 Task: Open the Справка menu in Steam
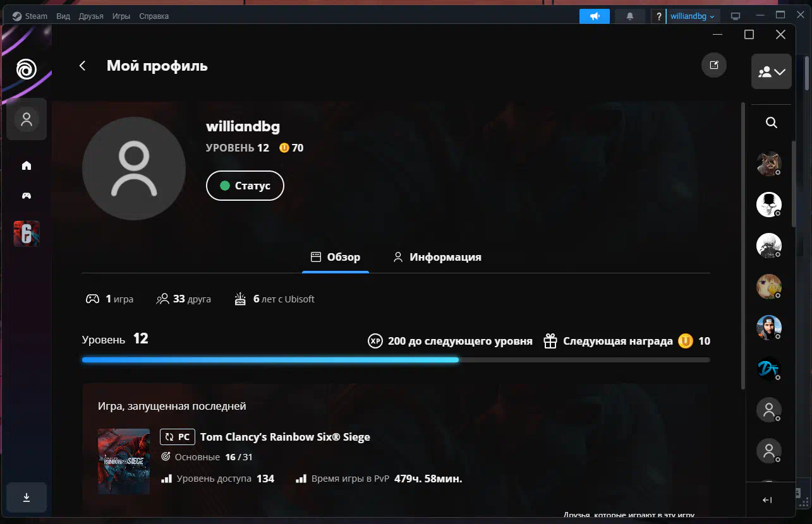[154, 16]
